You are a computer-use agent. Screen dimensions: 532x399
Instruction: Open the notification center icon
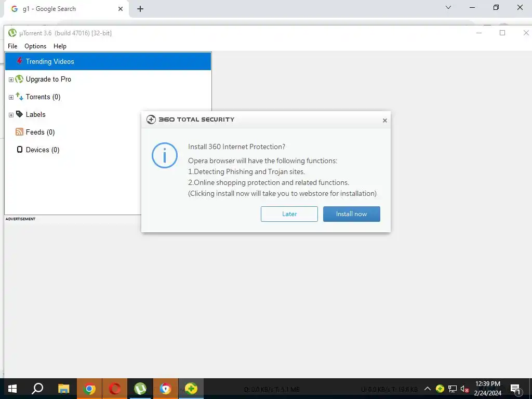(516, 389)
